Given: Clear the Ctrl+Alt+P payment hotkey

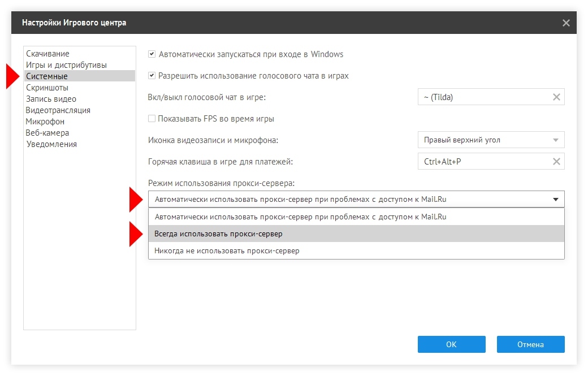Looking at the screenshot, I should coord(556,162).
